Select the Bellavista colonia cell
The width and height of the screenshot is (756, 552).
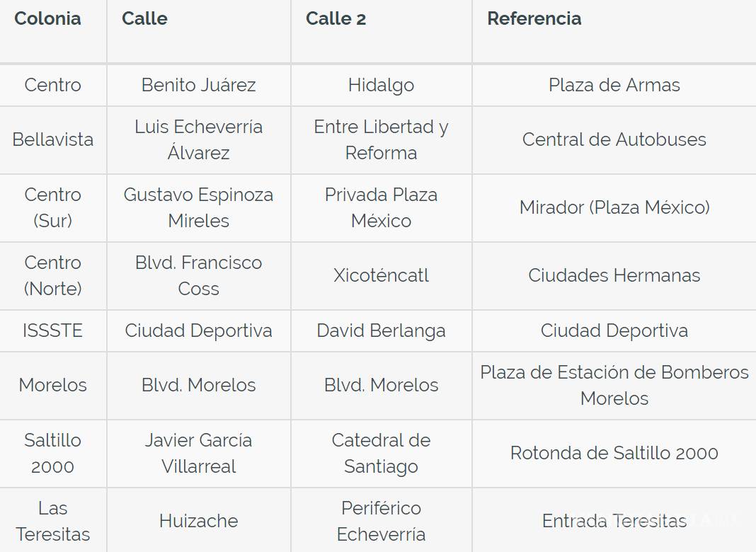[x=53, y=139]
